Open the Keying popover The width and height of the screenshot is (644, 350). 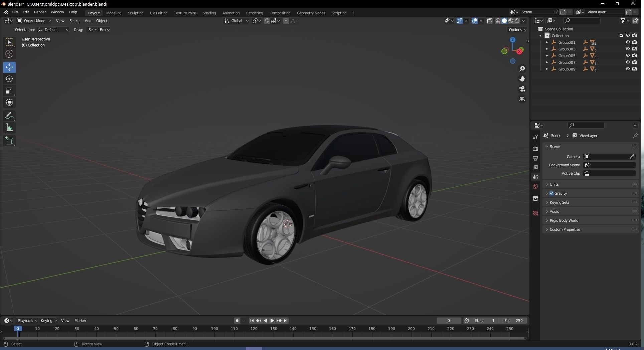(48, 321)
